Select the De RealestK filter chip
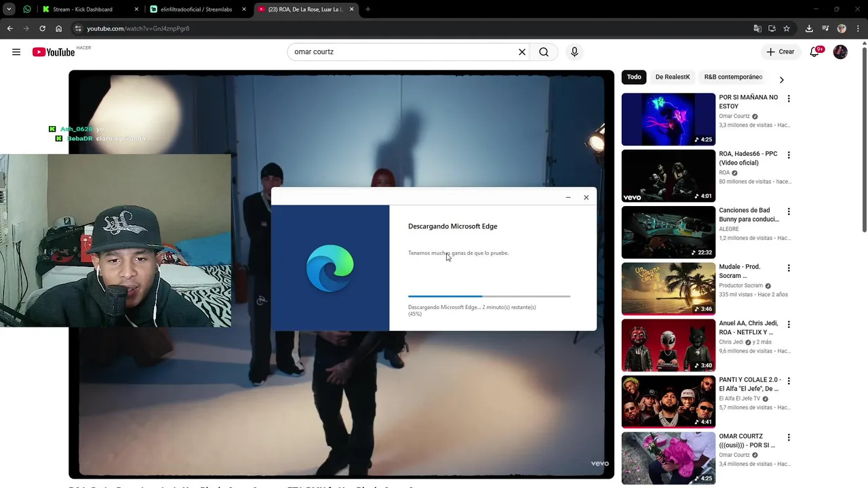The width and height of the screenshot is (868, 488). point(673,77)
